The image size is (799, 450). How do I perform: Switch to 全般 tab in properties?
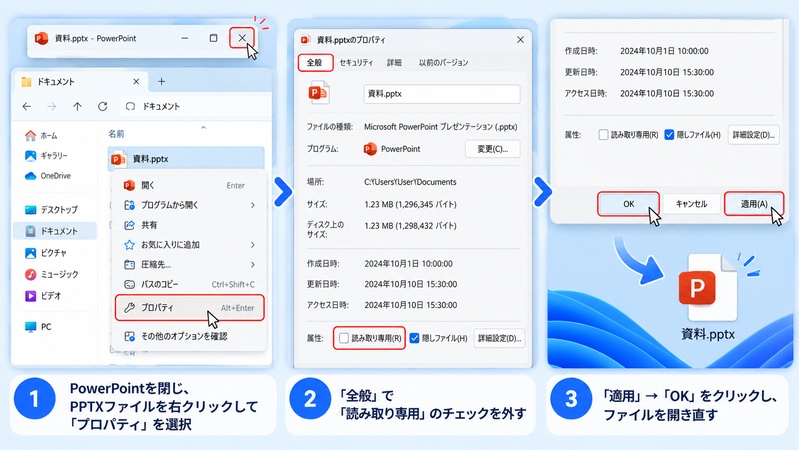315,63
